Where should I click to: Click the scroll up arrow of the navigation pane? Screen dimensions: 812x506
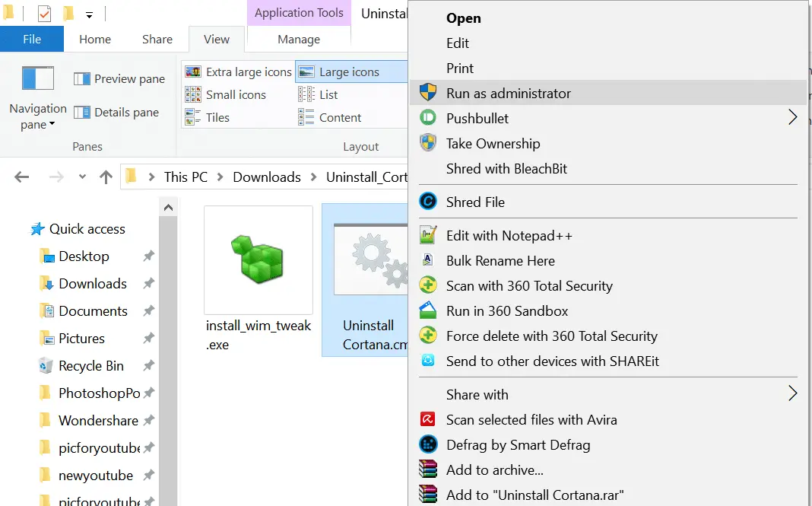point(168,208)
